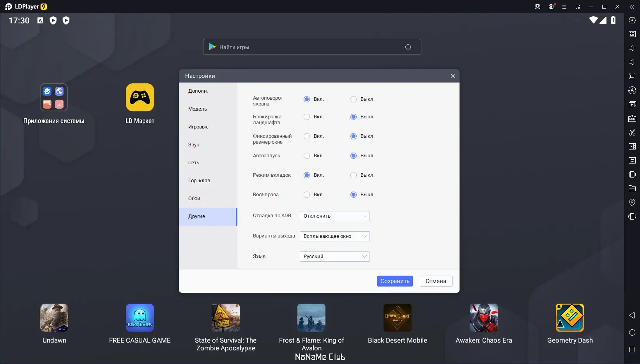Image resolution: width=640 pixels, height=364 pixels.
Task: Enable Root-права with Вкл. option
Action: [x=307, y=195]
